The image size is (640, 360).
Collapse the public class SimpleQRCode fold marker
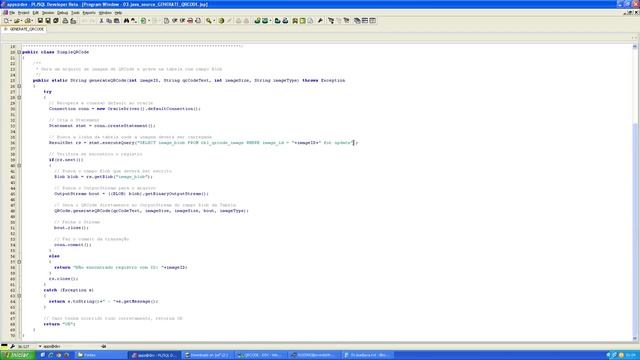tap(19, 52)
